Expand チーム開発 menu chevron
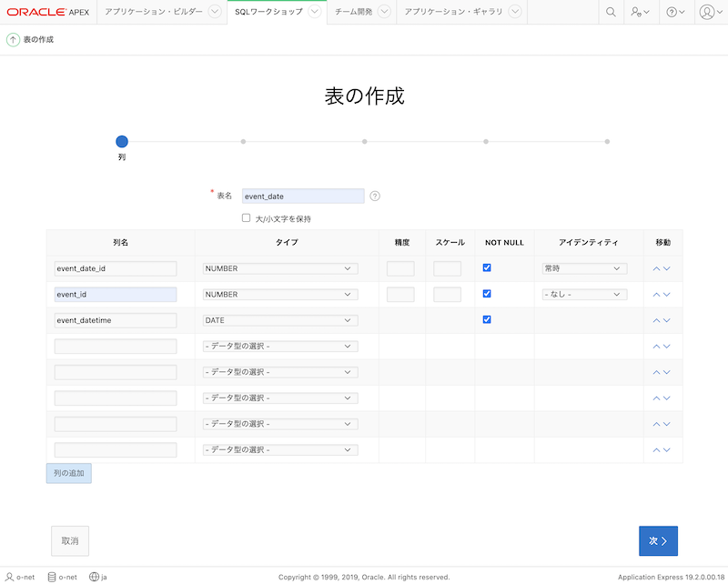Screen dimensions: 728x584 pos(384,12)
